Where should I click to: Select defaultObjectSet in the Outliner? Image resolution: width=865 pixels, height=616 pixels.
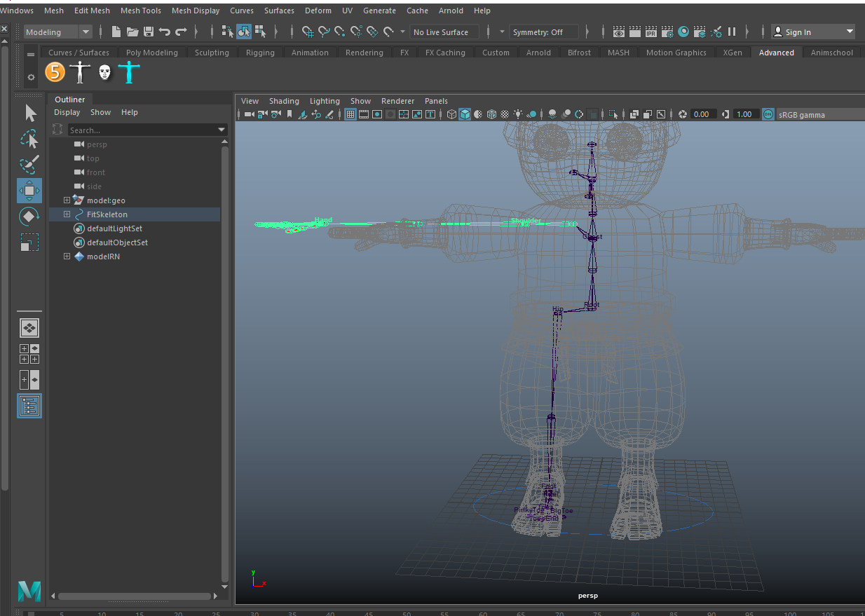117,242
